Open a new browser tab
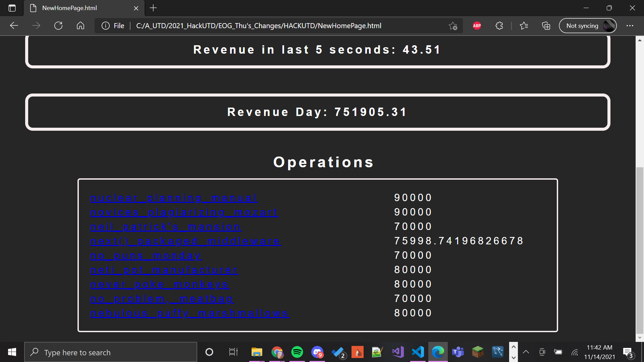Screen dimensions: 644x362 (153, 8)
